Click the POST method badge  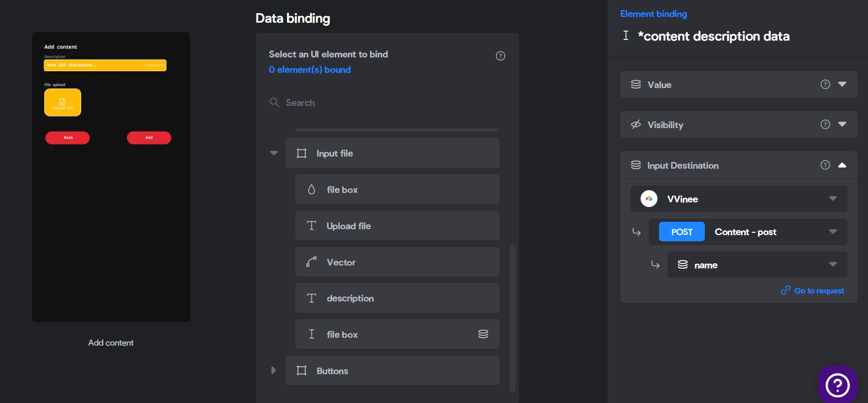coord(682,232)
